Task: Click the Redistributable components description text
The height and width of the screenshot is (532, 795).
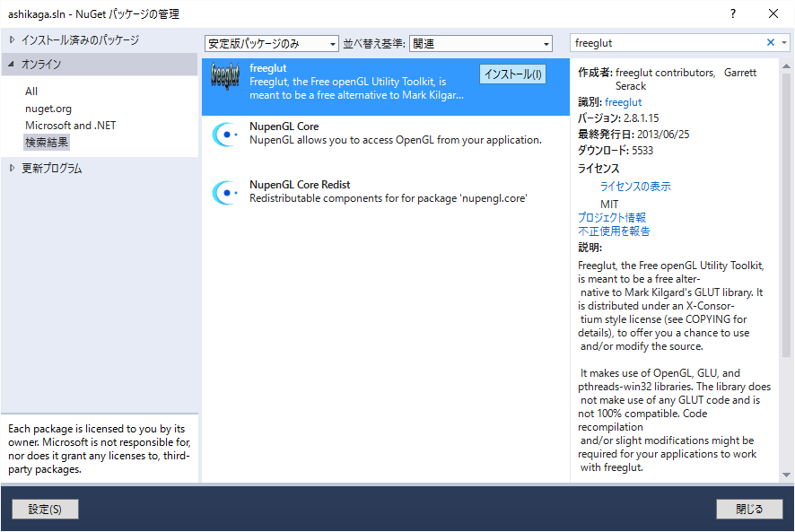Action: (389, 198)
